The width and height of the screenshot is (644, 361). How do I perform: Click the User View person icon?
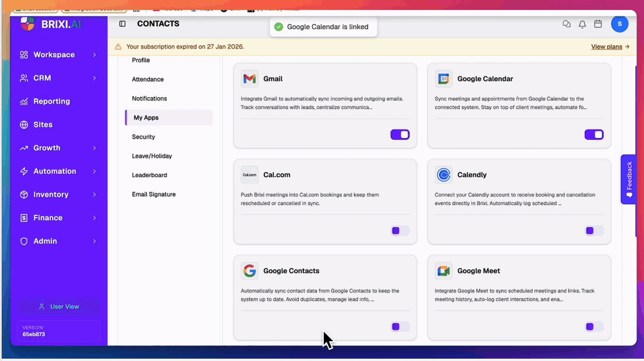42,307
